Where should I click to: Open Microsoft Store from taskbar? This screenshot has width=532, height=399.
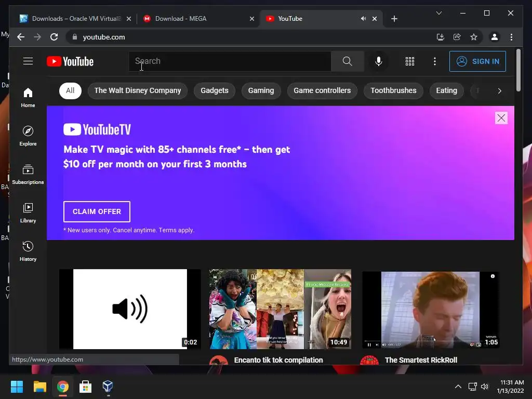click(x=85, y=387)
